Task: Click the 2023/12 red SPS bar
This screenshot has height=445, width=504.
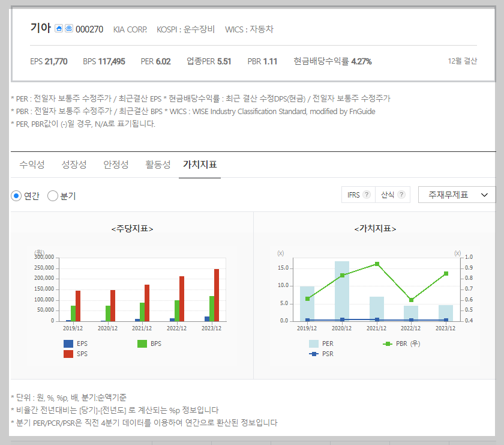Action: (x=217, y=295)
